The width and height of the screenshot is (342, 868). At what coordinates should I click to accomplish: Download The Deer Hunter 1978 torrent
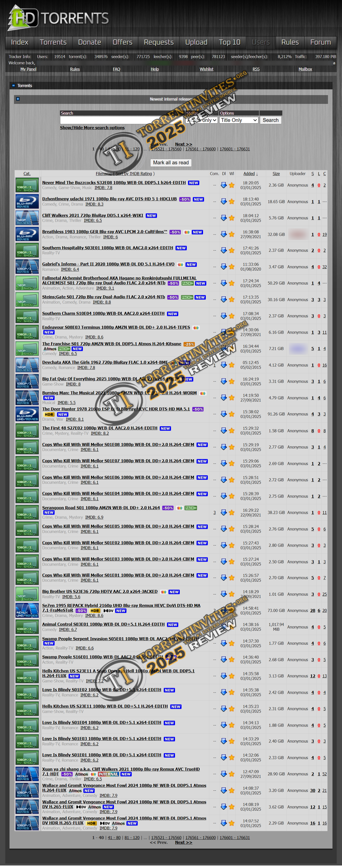[x=223, y=414]
